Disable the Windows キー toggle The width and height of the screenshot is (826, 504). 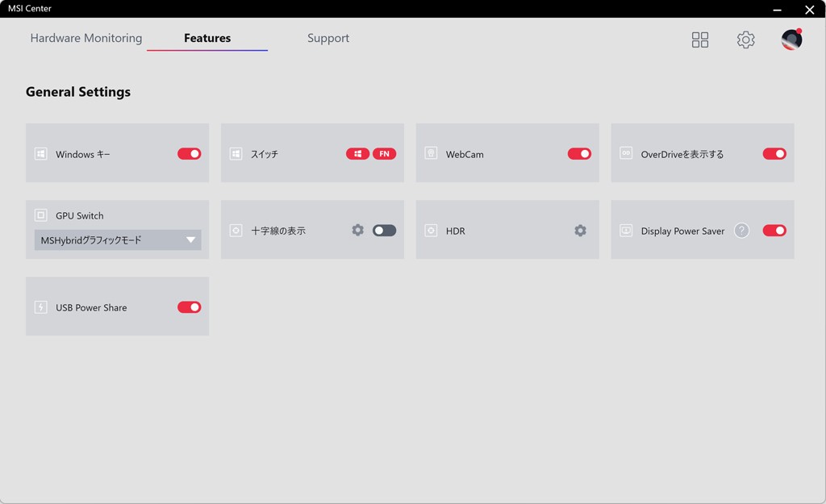(190, 154)
